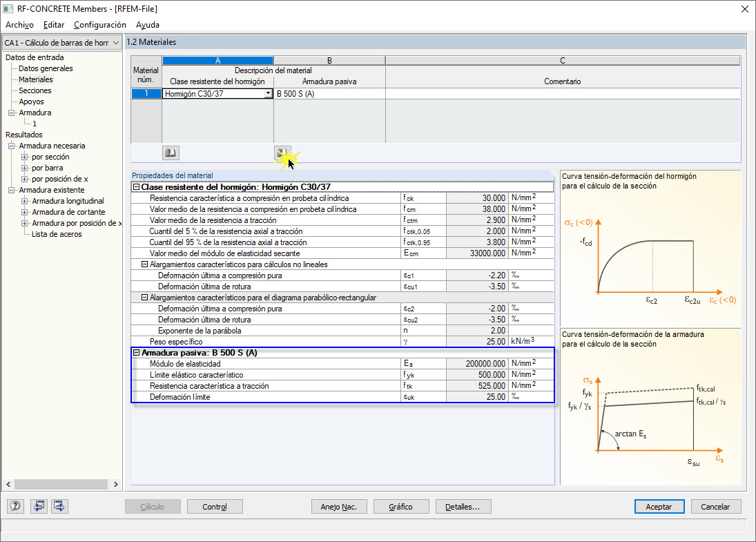Confirm with the Aceptar button
Viewport: 756px width, 542px height.
[659, 506]
